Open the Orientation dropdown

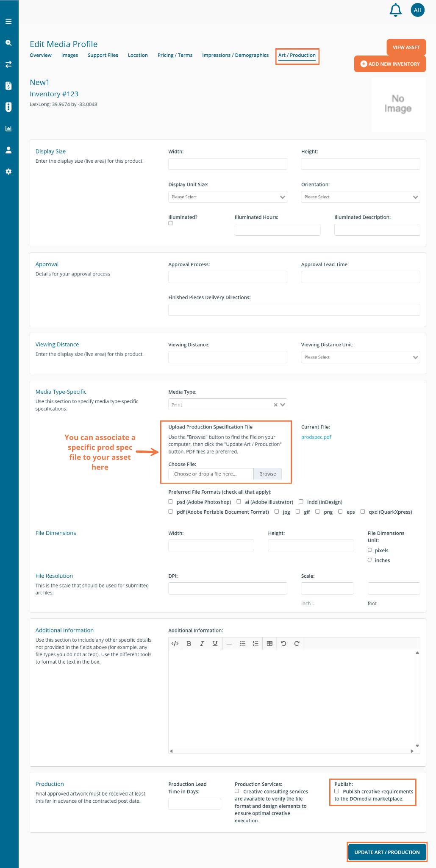click(x=360, y=197)
